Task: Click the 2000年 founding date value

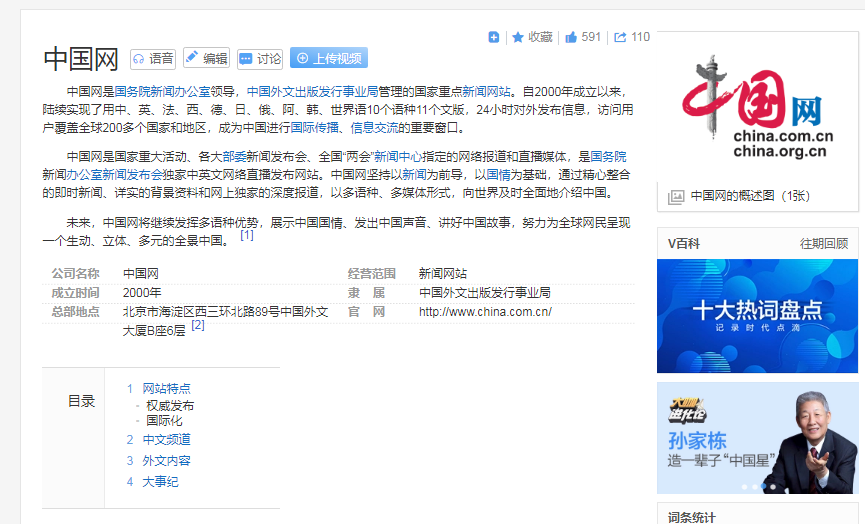Action: [x=142, y=293]
